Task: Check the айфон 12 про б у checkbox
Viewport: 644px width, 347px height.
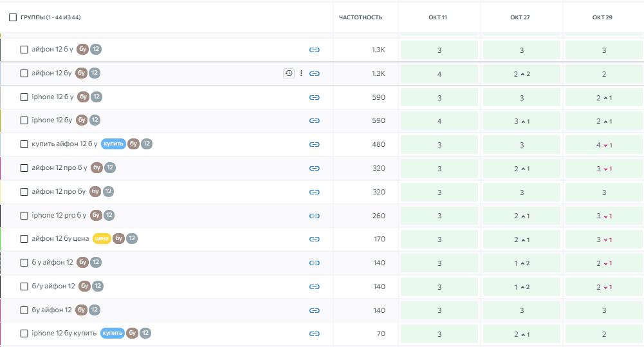Action: point(24,168)
